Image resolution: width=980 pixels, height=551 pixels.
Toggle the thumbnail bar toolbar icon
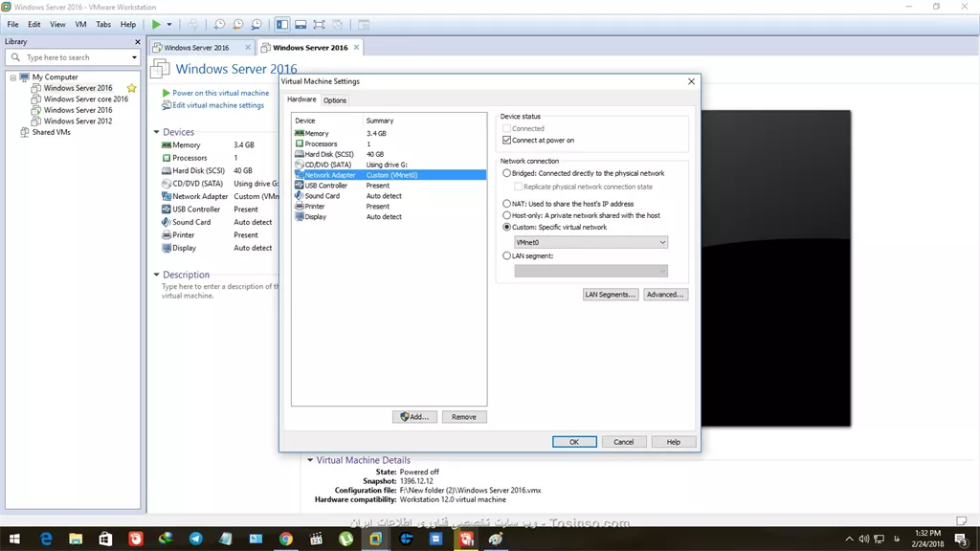point(301,24)
